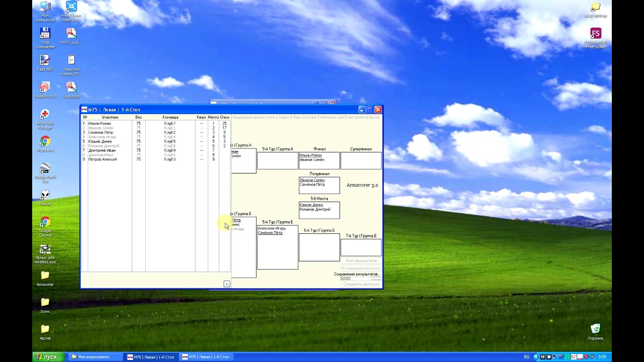Select participant row Ильин Роман
Image resolution: width=644 pixels, height=362 pixels.
pos(156,123)
